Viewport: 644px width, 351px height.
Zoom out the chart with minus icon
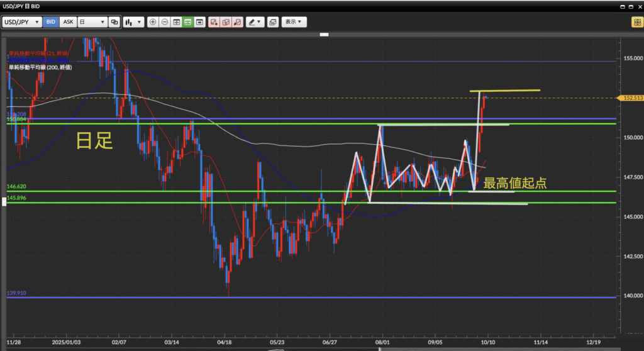point(165,22)
